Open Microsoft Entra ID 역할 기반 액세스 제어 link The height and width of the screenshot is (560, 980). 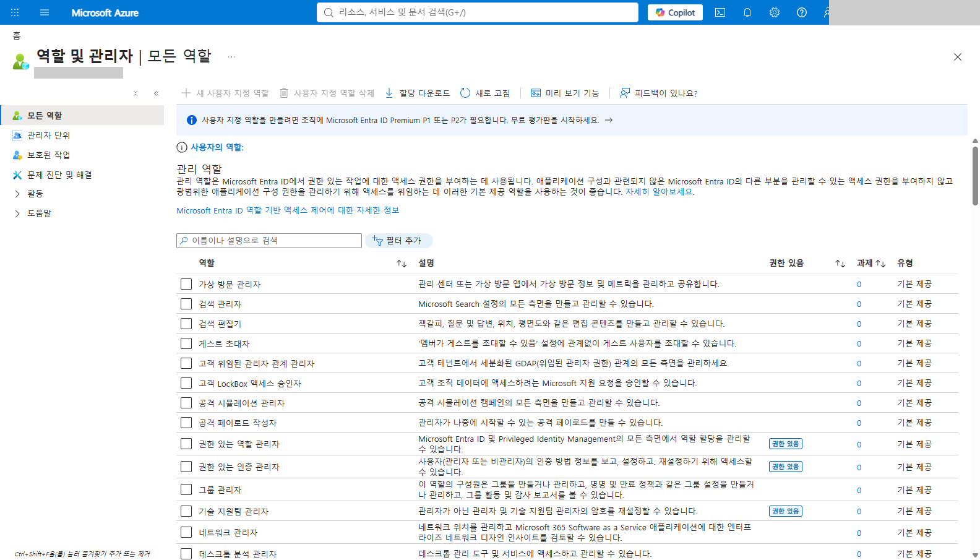tap(288, 210)
